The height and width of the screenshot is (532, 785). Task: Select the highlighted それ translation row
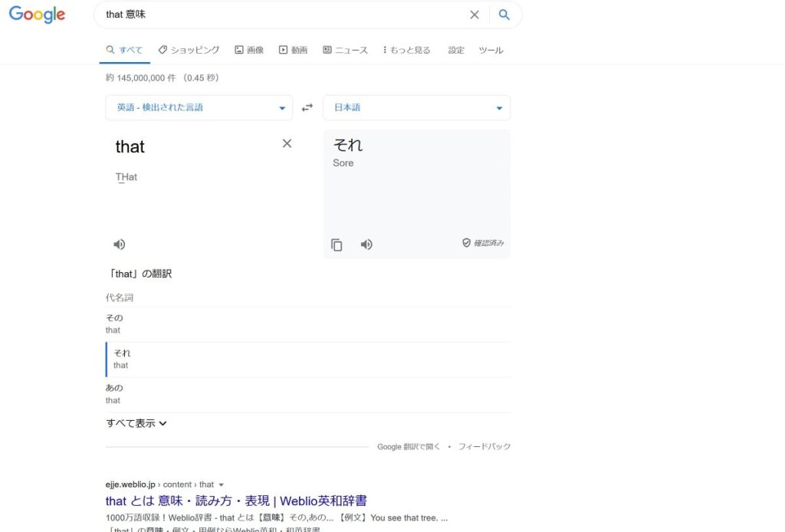click(308, 360)
